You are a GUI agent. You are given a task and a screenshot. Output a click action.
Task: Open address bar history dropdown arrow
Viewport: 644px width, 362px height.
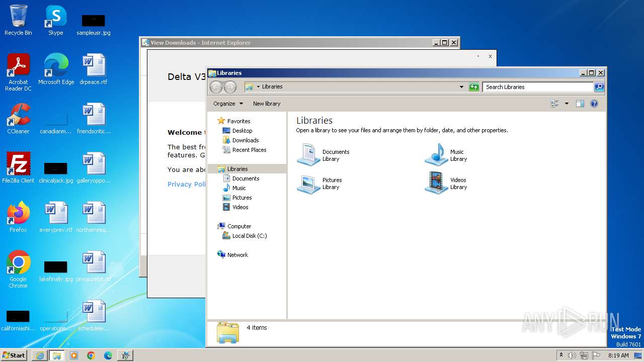click(461, 87)
